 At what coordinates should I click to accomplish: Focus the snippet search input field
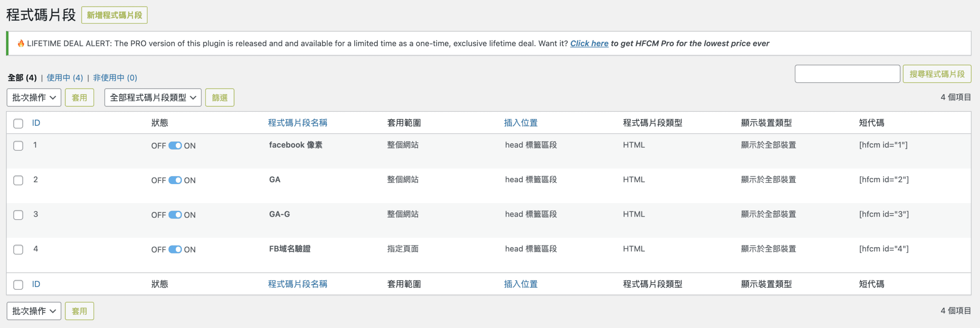tap(847, 74)
